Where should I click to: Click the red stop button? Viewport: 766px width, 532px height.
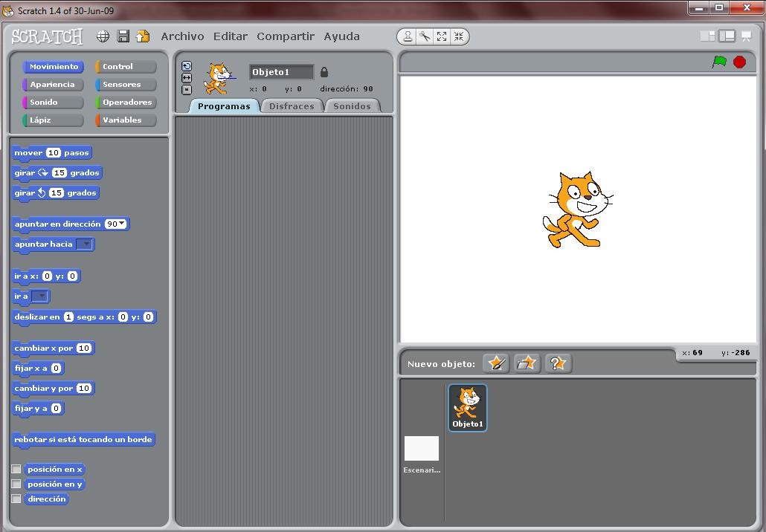point(740,62)
